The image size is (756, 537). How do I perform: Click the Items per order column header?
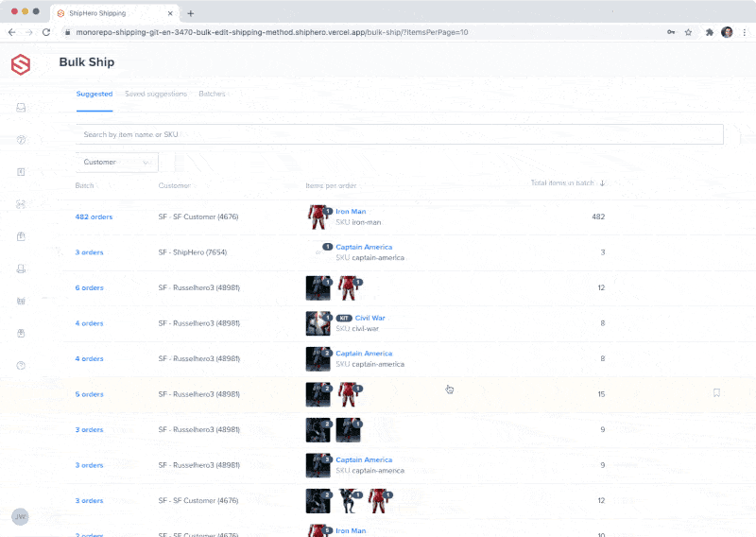click(331, 185)
